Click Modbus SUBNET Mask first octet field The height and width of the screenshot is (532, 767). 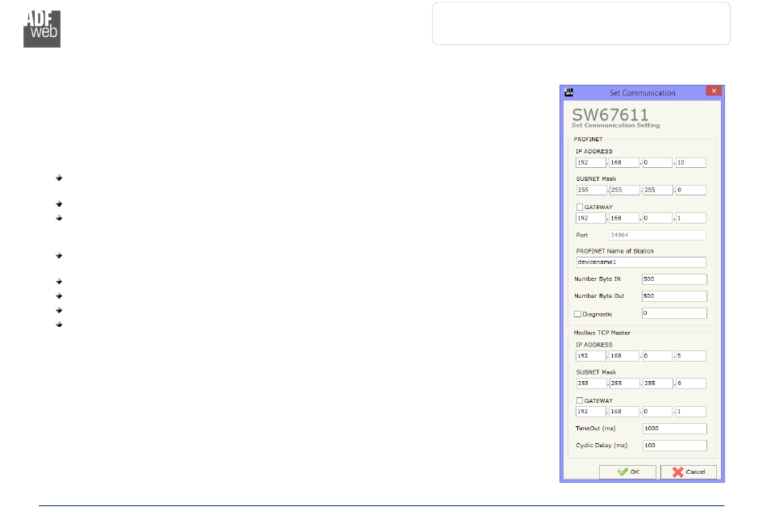tap(591, 383)
